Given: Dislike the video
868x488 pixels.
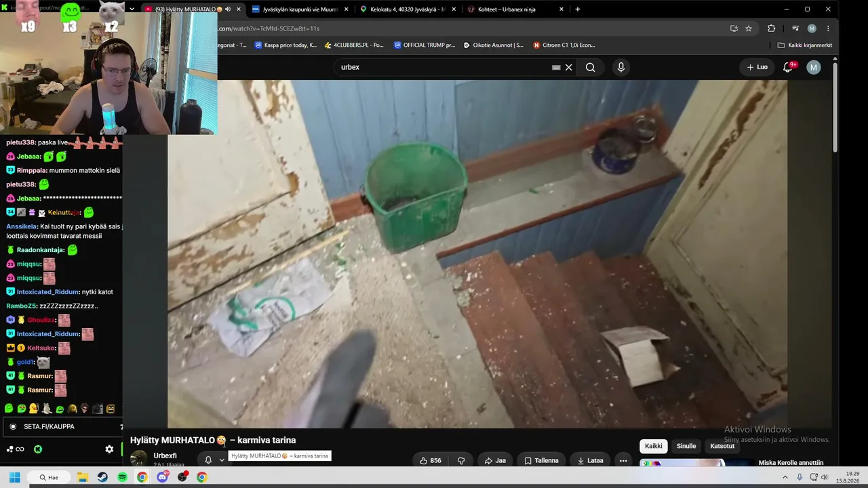Looking at the screenshot, I should pos(461,461).
